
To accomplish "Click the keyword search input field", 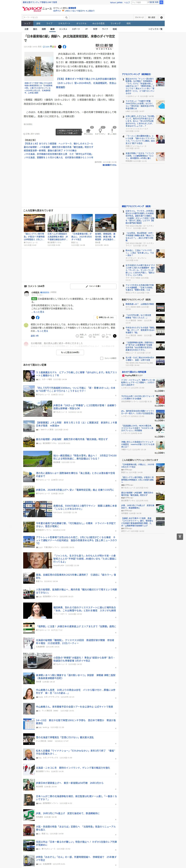I will (43, 18).
